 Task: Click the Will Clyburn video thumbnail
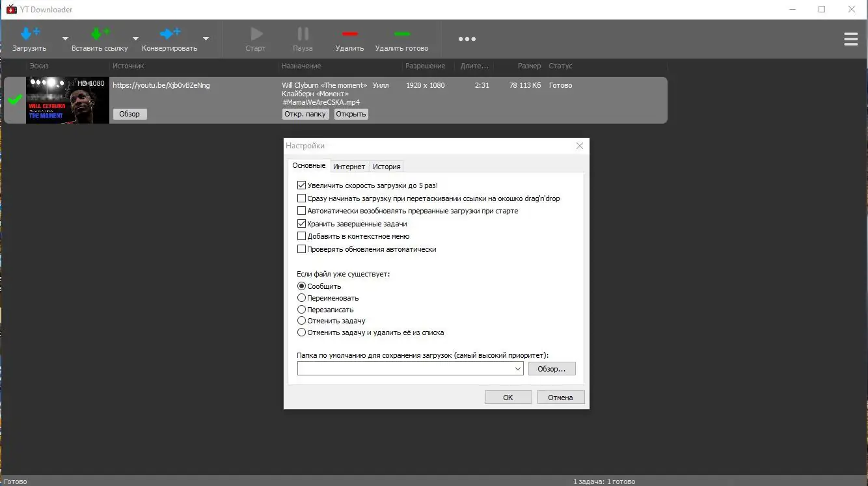[67, 100]
